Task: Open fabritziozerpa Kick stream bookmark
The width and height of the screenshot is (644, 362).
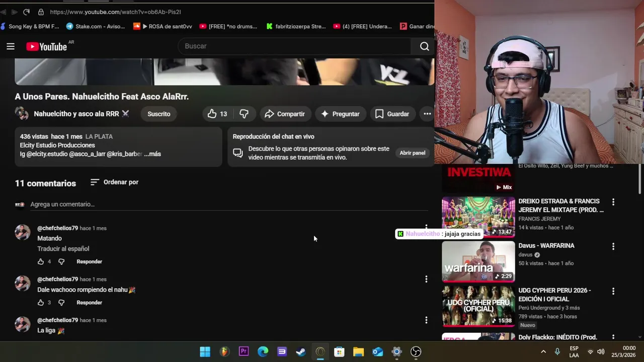Action: point(296,26)
